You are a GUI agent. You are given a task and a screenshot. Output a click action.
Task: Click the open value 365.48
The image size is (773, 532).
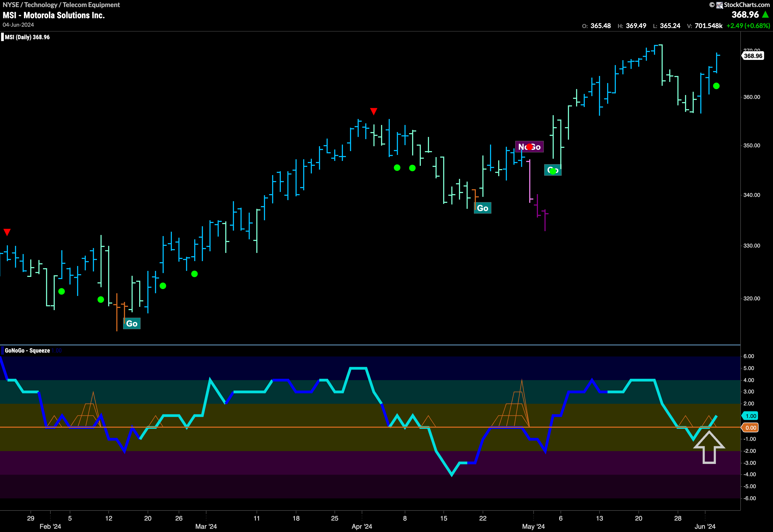click(x=601, y=26)
